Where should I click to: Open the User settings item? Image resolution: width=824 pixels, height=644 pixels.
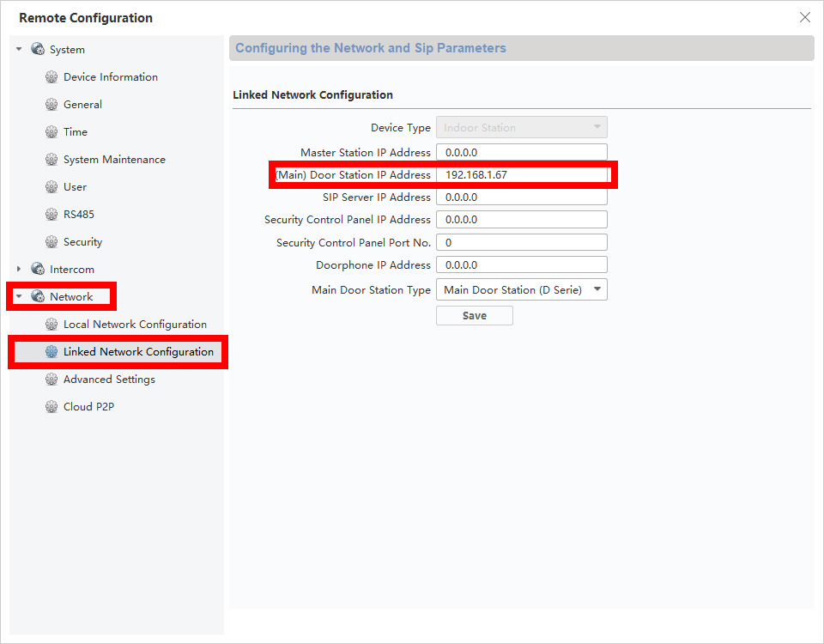pyautogui.click(x=75, y=187)
